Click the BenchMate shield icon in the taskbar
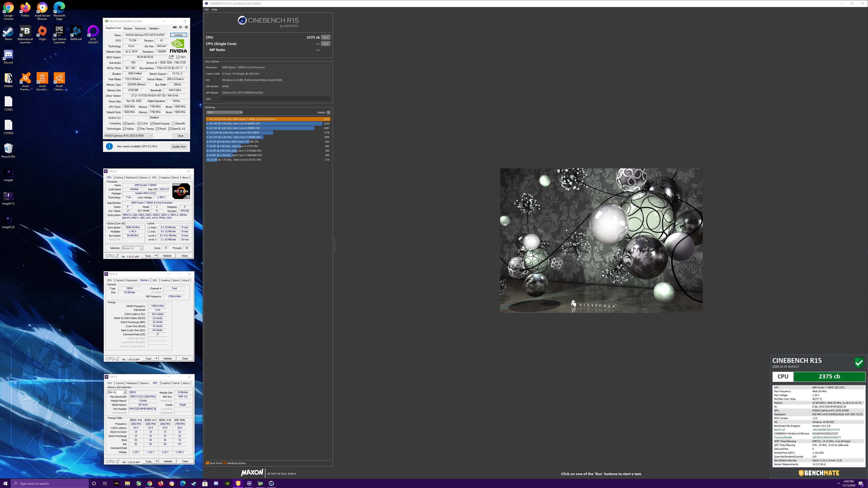The image size is (868, 488). click(x=238, y=483)
